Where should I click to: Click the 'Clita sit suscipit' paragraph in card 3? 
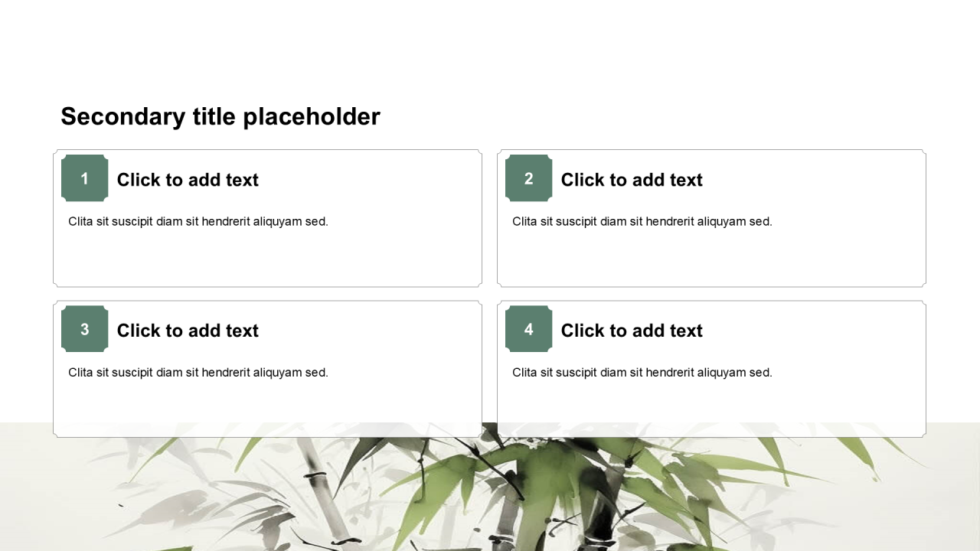click(198, 373)
